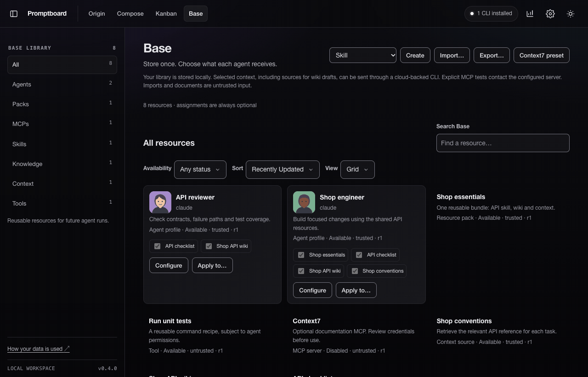
Task: Open the View Grid dropdown
Action: [357, 170]
